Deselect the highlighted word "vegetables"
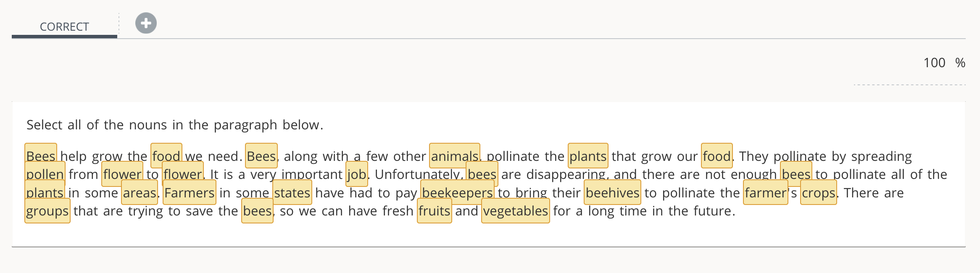980x273 pixels. [x=515, y=211]
